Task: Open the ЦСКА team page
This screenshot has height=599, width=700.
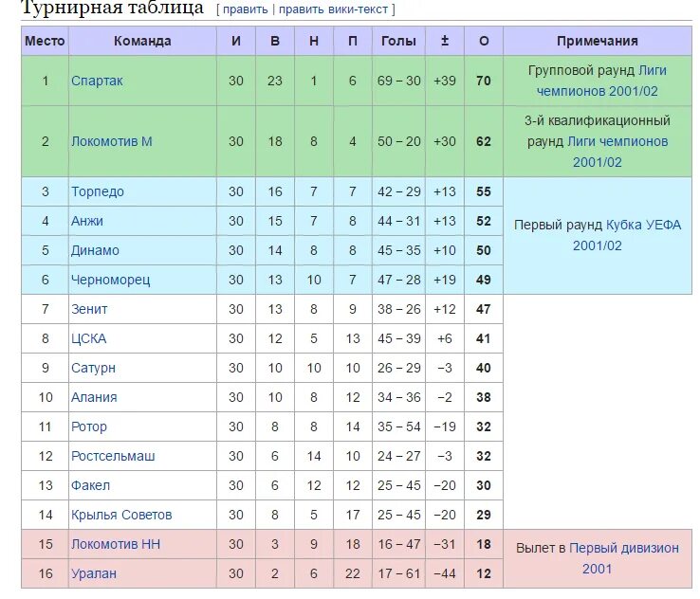Action: 89,338
